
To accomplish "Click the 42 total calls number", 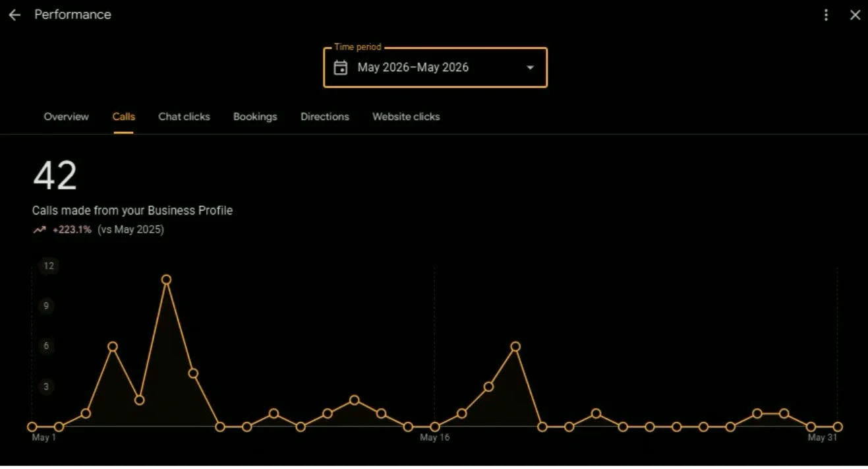I will (x=55, y=176).
